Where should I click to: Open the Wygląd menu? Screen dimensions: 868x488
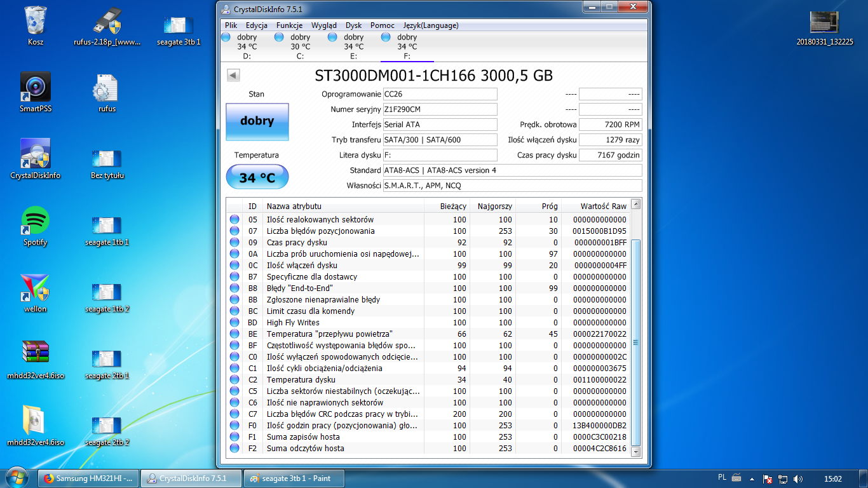click(324, 25)
